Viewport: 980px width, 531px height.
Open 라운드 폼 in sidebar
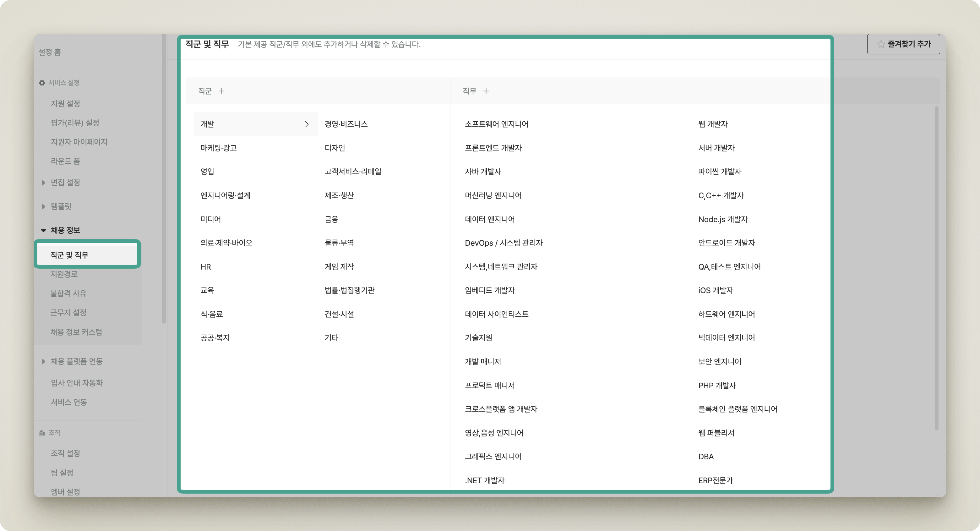[x=65, y=161]
